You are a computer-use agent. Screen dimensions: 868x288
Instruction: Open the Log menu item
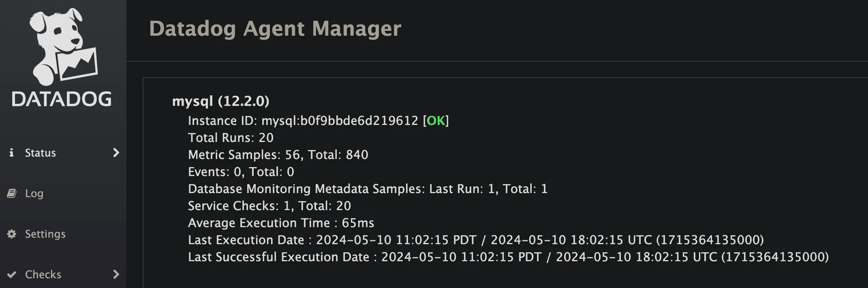pyautogui.click(x=34, y=193)
